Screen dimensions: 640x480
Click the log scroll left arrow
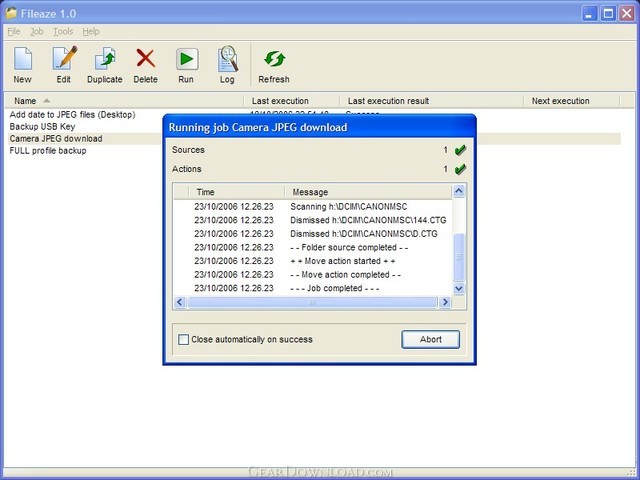[x=180, y=302]
